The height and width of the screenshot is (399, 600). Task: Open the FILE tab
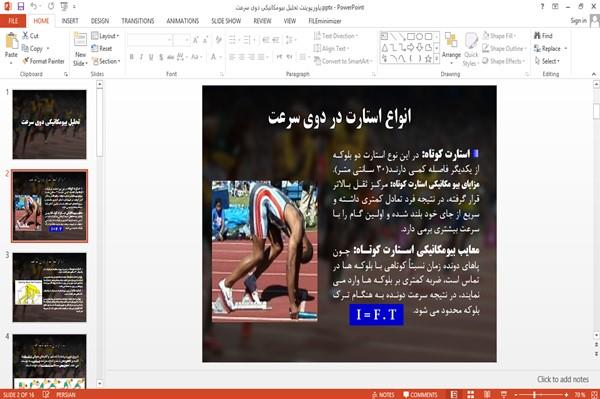click(13, 21)
